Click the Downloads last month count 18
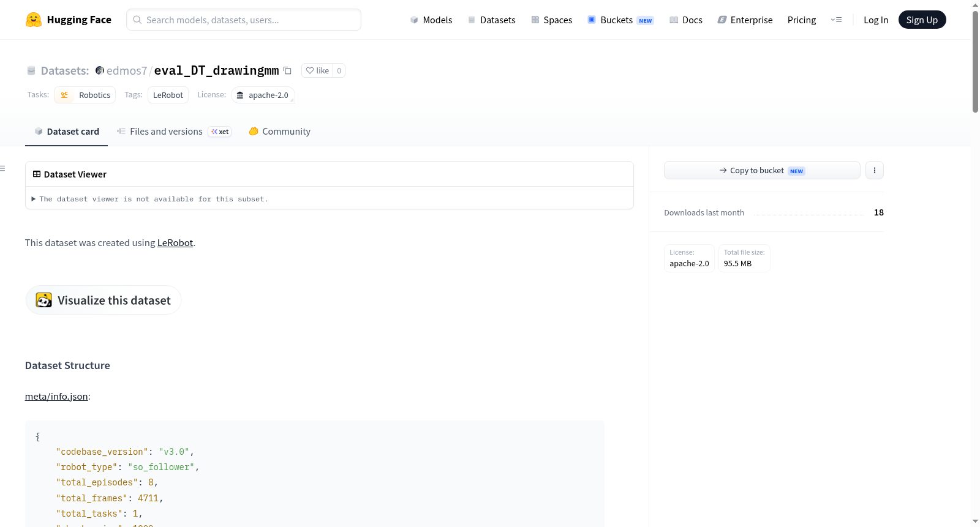Viewport: 980px width, 527px height. click(879, 212)
